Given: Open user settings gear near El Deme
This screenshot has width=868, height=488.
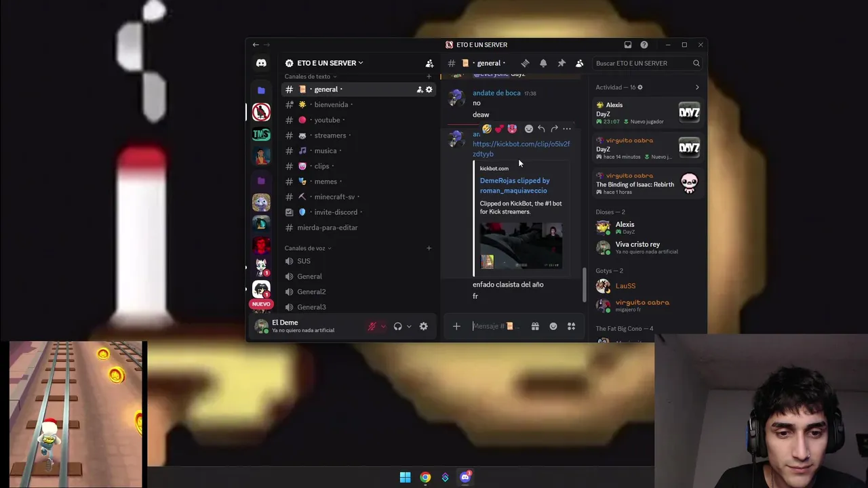Looking at the screenshot, I should pos(423,327).
